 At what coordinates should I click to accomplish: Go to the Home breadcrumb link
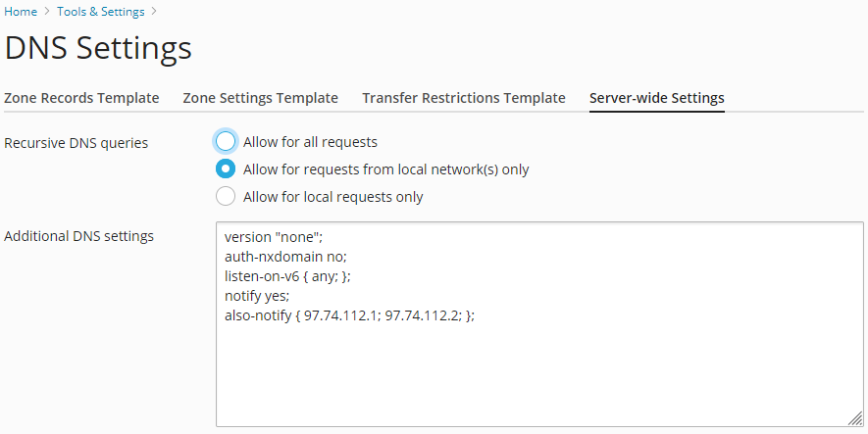coord(21,12)
